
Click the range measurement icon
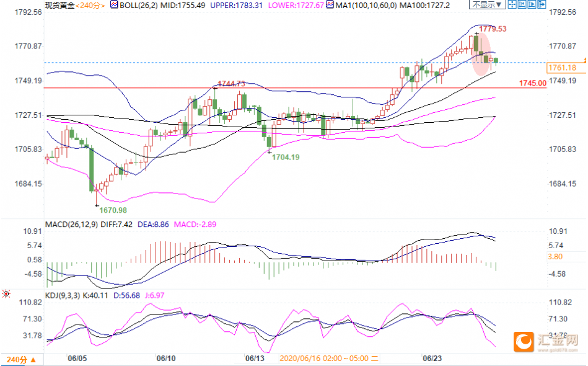click(522, 4)
